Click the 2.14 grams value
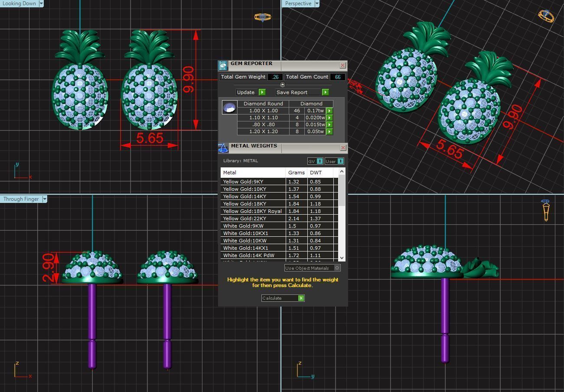 [293, 219]
